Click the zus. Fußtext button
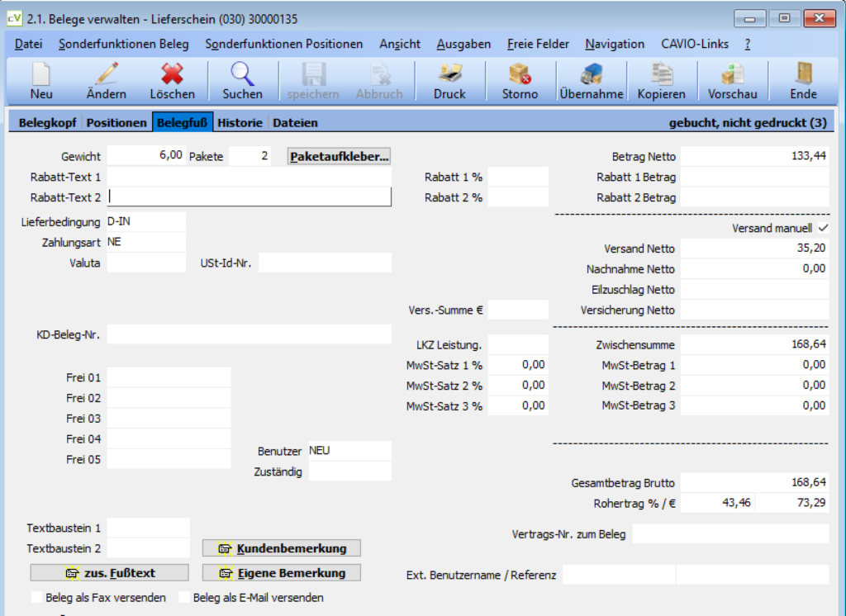This screenshot has width=846, height=616. tap(110, 573)
